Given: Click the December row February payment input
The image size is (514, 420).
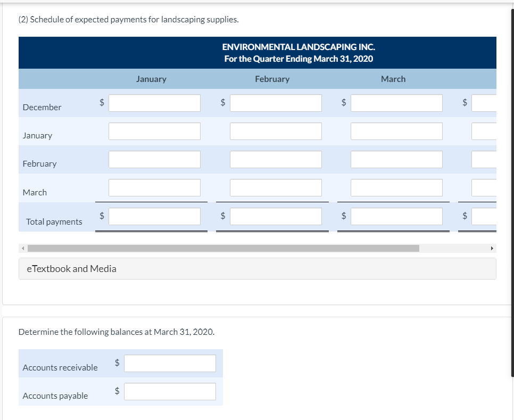Looking at the screenshot, I should tap(276, 103).
